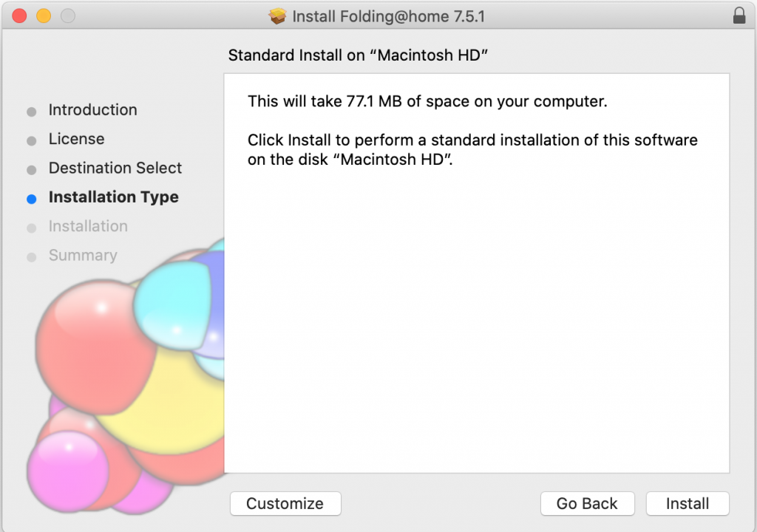Go back to the previous step

587,503
